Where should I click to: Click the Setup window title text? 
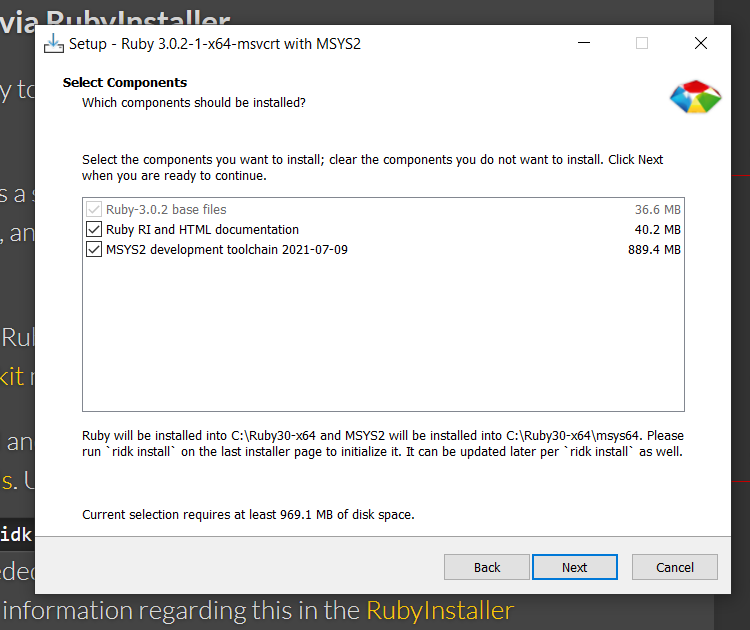[x=215, y=44]
